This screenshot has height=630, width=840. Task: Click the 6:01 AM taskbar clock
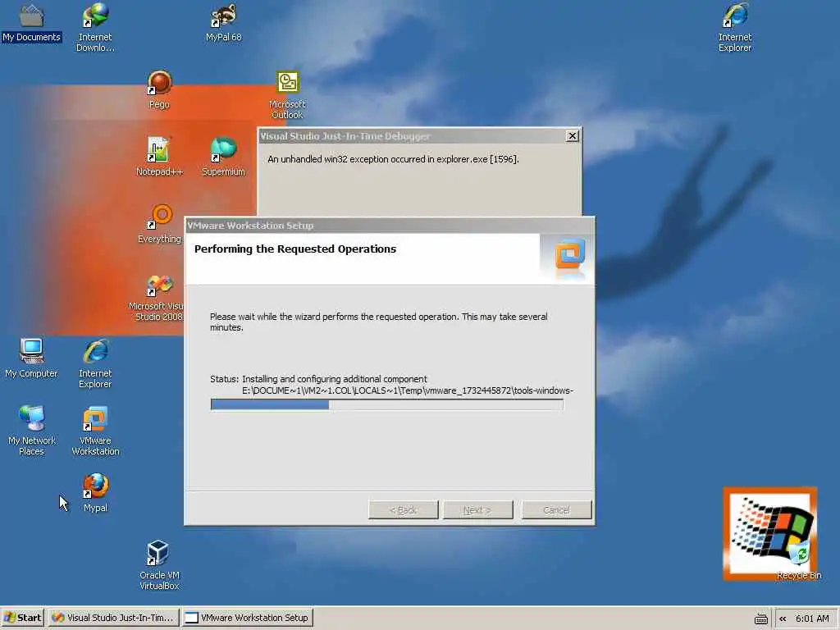pos(812,619)
